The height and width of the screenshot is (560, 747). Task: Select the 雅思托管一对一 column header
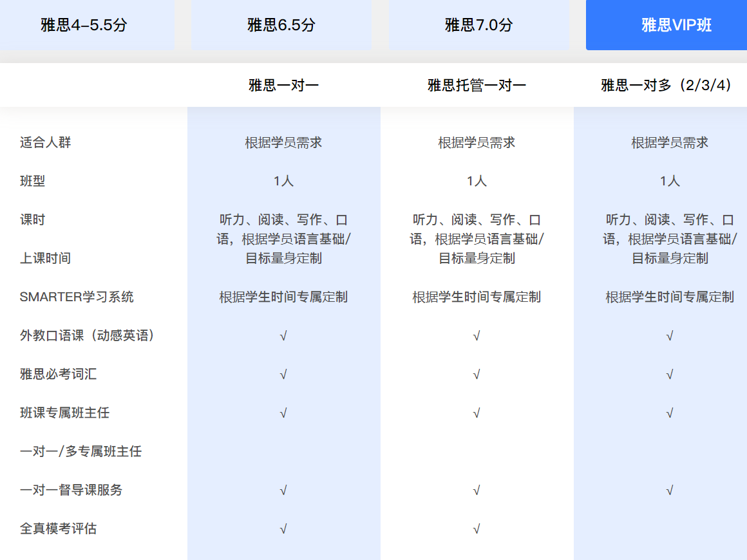click(477, 85)
